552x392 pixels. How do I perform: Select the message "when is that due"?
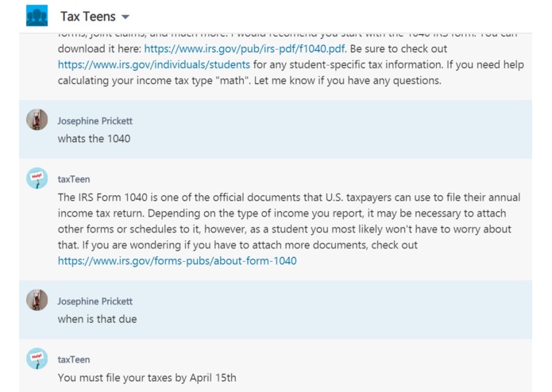point(97,319)
